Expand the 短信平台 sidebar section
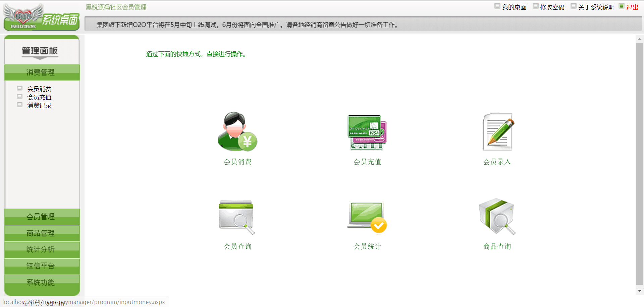This screenshot has height=307, width=644. [42, 266]
